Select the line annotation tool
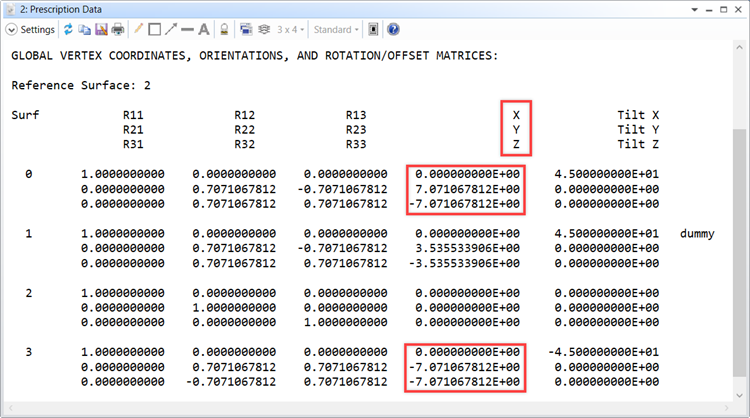The image size is (750, 418). pyautogui.click(x=188, y=30)
